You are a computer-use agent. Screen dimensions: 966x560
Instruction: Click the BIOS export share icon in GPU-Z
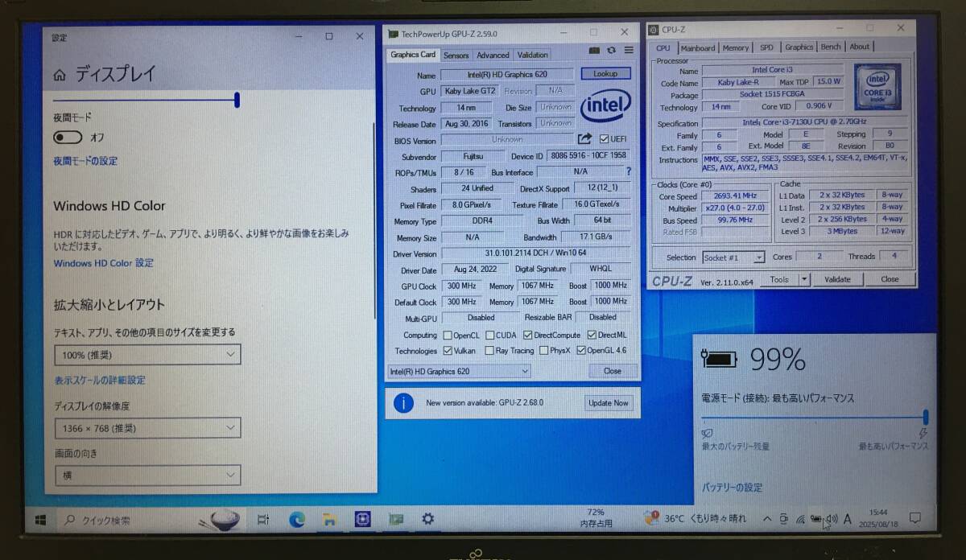pos(585,139)
